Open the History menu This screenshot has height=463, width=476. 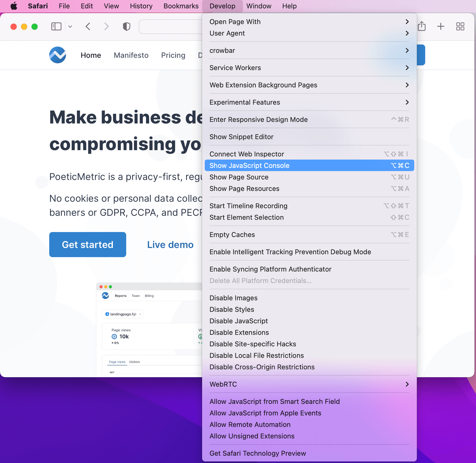point(141,6)
